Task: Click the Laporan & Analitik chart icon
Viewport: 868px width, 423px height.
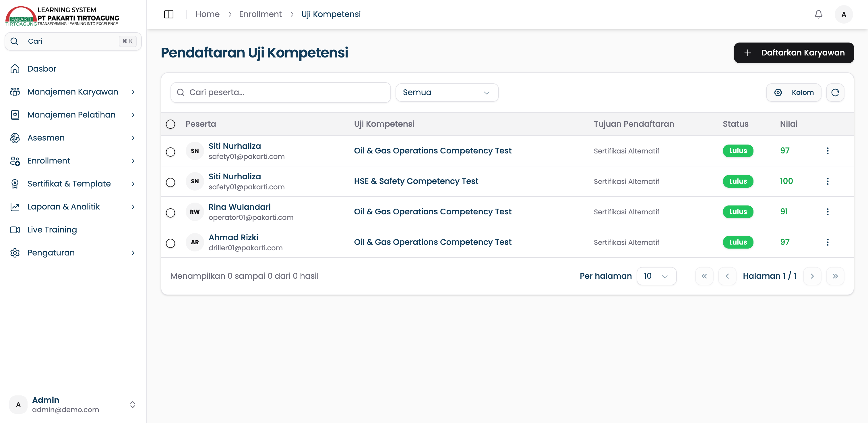Action: click(x=15, y=207)
